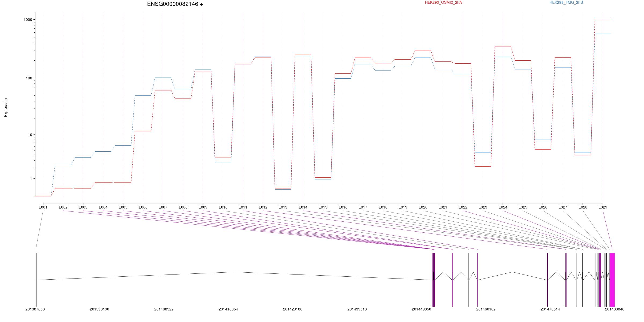Viewport: 644px width, 322px height.
Task: Click exon label E002
Action: (63, 207)
